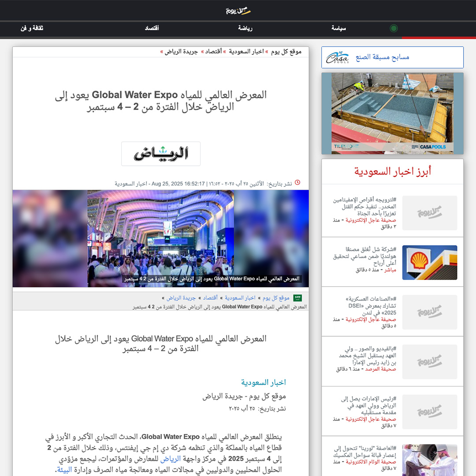The image size is (476, 476).
Task: Open the صحيفة المرصد source link
Action: (381, 369)
